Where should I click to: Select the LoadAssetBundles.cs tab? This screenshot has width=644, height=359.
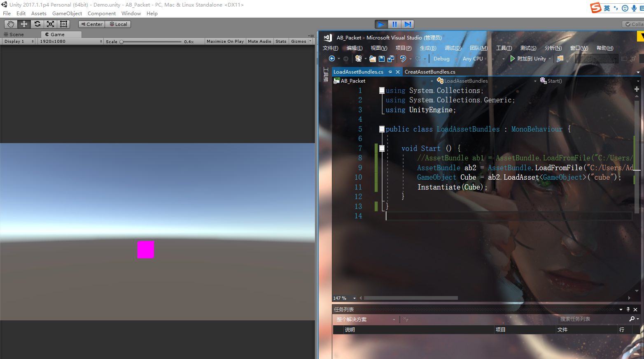[358, 72]
